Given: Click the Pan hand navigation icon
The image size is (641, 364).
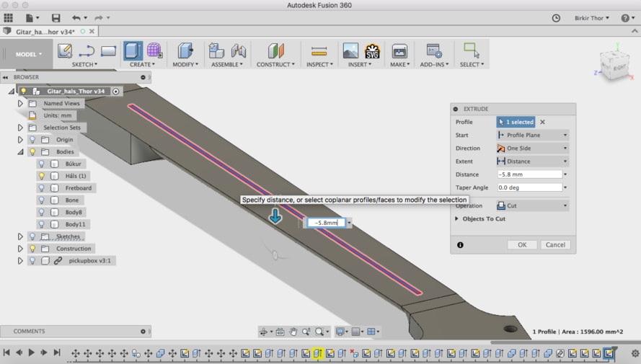Looking at the screenshot, I should [x=293, y=332].
